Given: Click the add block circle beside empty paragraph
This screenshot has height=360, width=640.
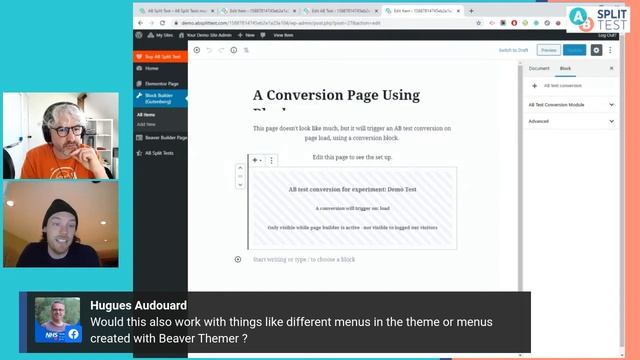Looking at the screenshot, I should tap(238, 260).
